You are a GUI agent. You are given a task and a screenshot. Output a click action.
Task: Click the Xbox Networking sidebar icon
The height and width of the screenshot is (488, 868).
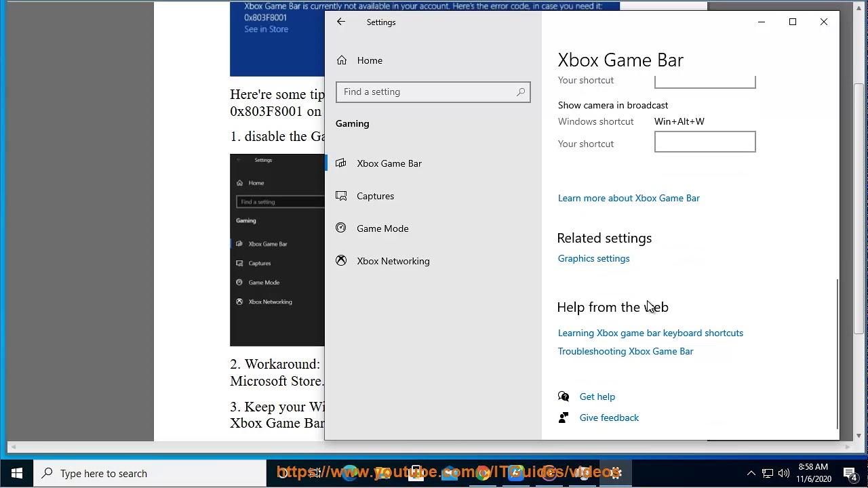(x=341, y=261)
